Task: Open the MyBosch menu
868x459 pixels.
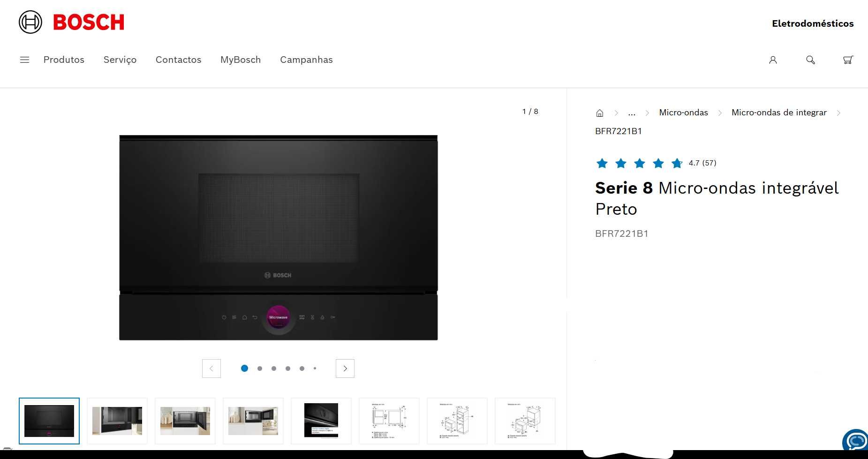Action: [x=241, y=60]
